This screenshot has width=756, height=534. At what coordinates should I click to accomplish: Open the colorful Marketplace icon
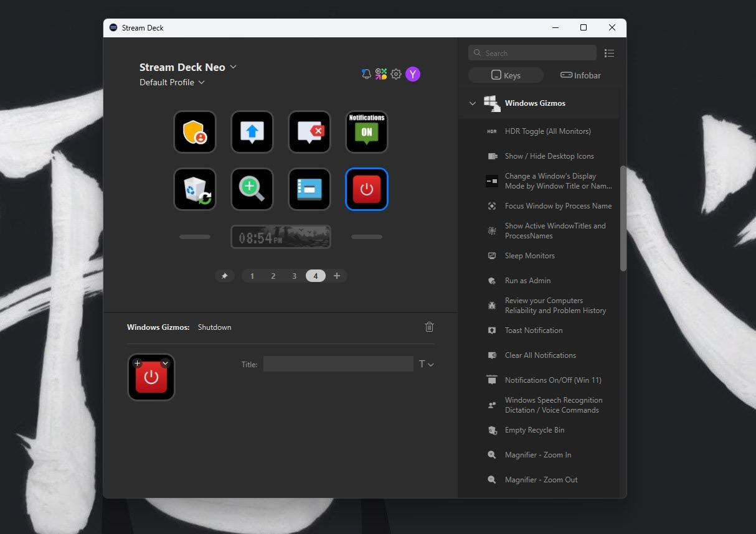[x=381, y=75]
